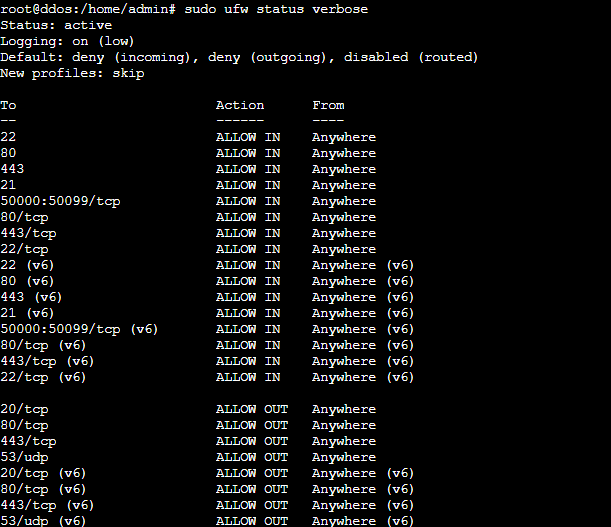Click the 'Status: active' line

coord(56,25)
